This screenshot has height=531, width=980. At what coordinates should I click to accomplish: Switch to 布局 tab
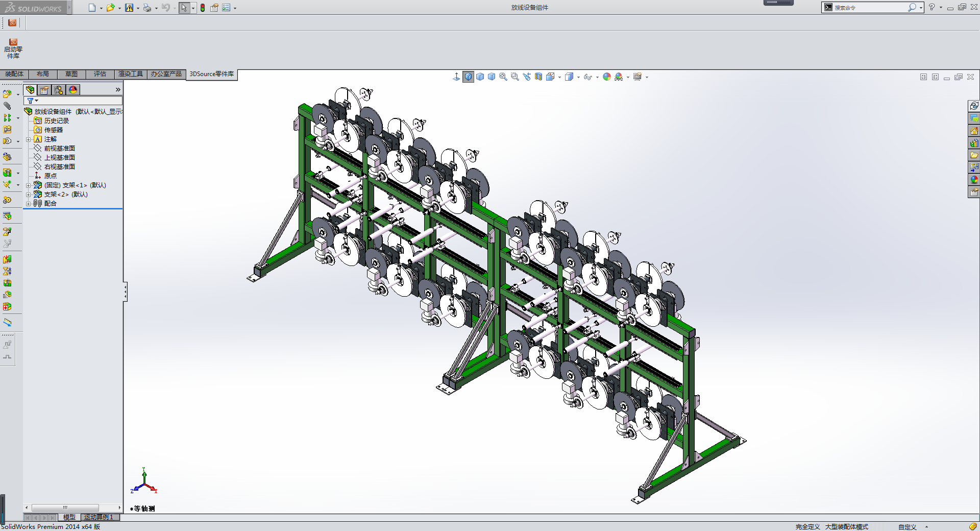43,74
